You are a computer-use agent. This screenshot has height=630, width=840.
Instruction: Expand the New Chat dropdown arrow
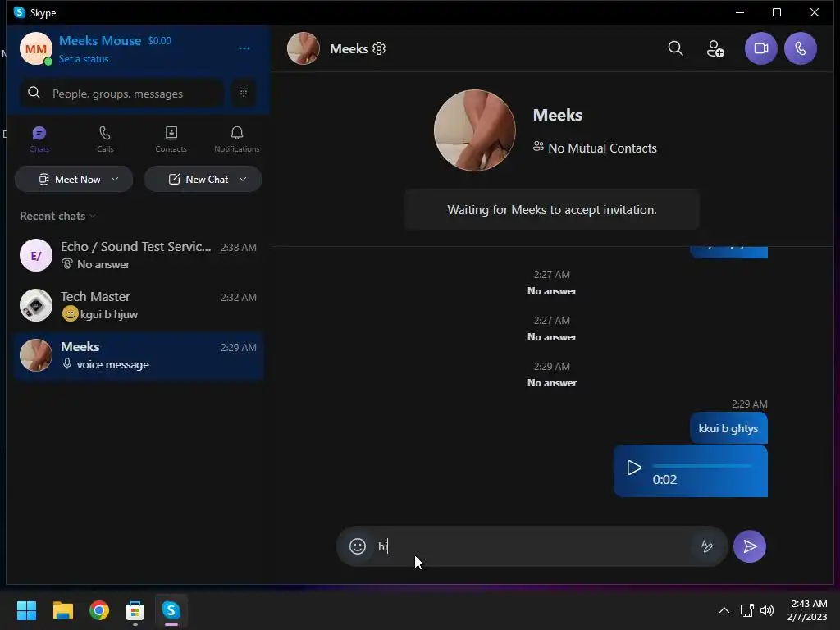coord(243,179)
